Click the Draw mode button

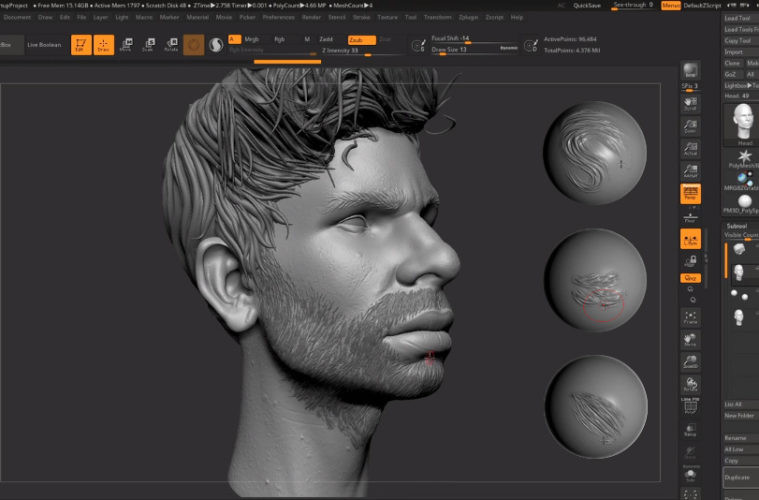point(104,45)
